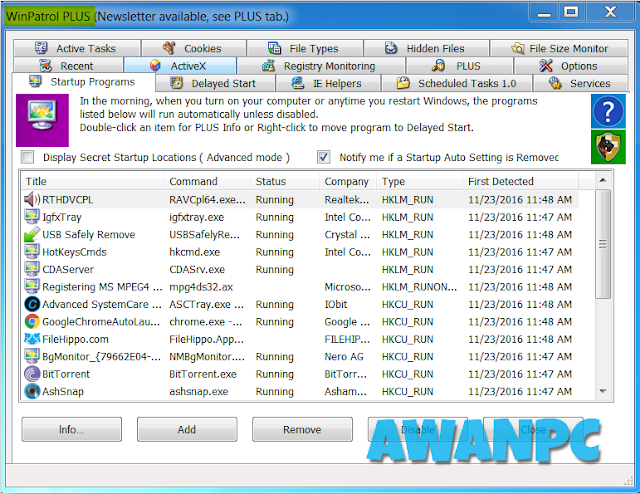This screenshot has height=494, width=640.
Task: Select the mpg4ds32.ax command cell
Action: (x=201, y=287)
